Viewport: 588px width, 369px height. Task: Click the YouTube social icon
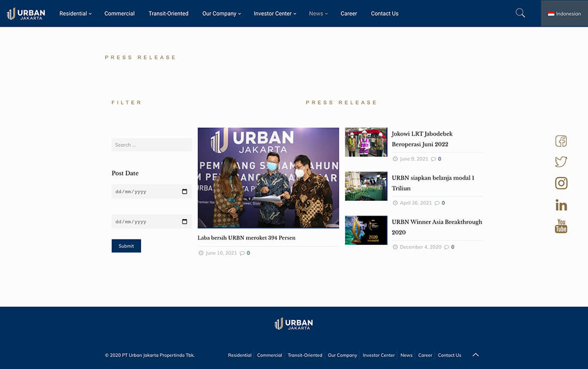pos(561,226)
